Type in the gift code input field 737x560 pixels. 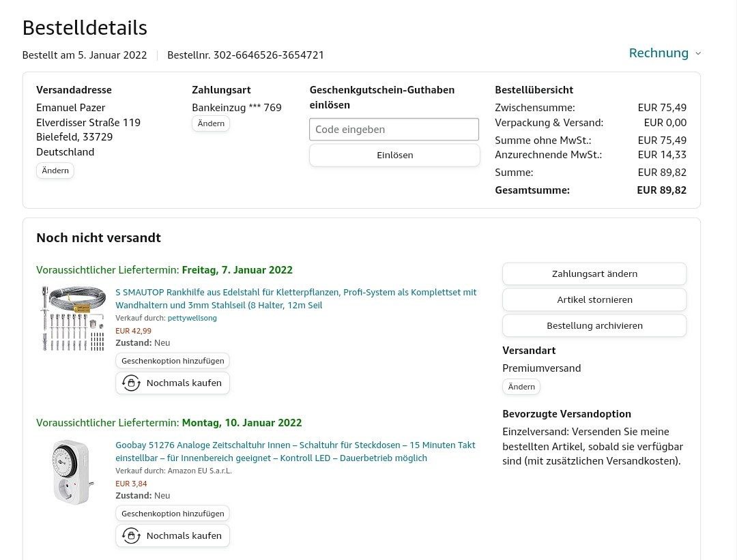394,130
